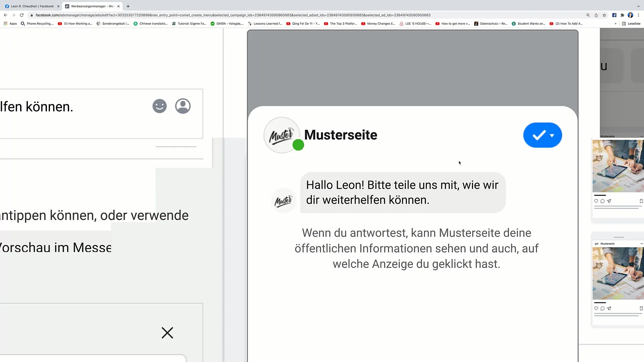Switch to the Leon R. Chaudhari Facebook tab
Viewport: 644px width, 362px height.
(32, 6)
